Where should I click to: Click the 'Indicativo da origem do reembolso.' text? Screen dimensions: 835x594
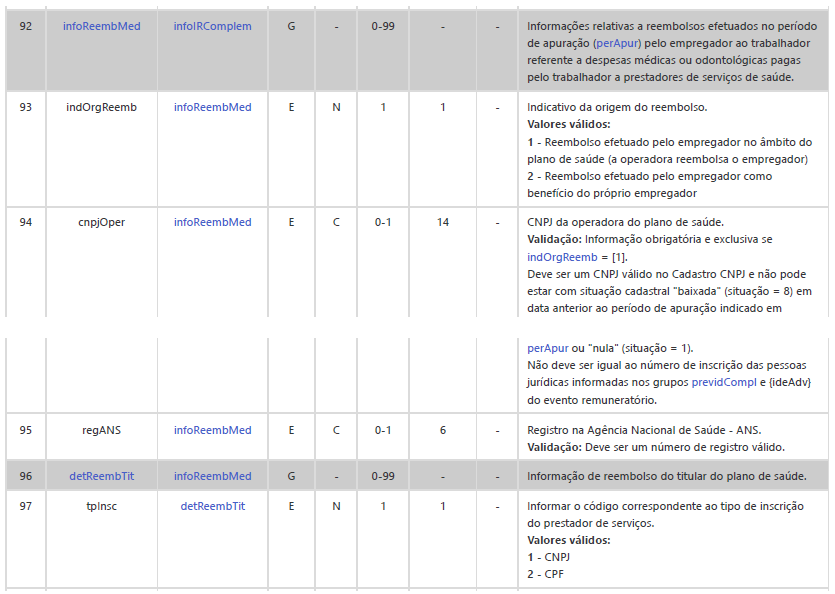pyautogui.click(x=617, y=107)
